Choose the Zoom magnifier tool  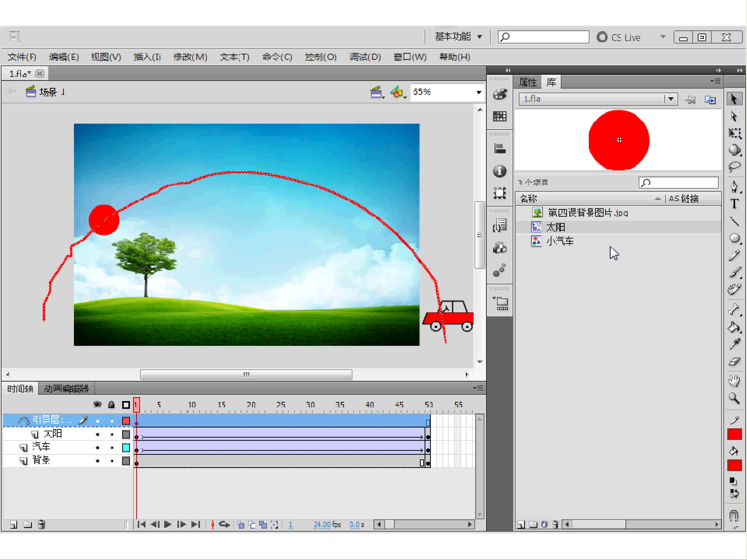click(734, 399)
